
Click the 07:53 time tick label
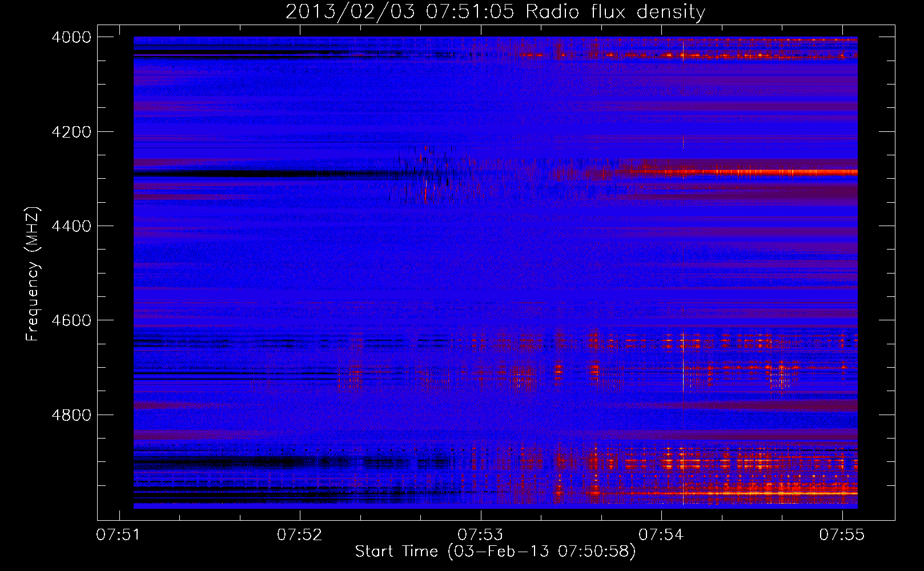(x=481, y=534)
